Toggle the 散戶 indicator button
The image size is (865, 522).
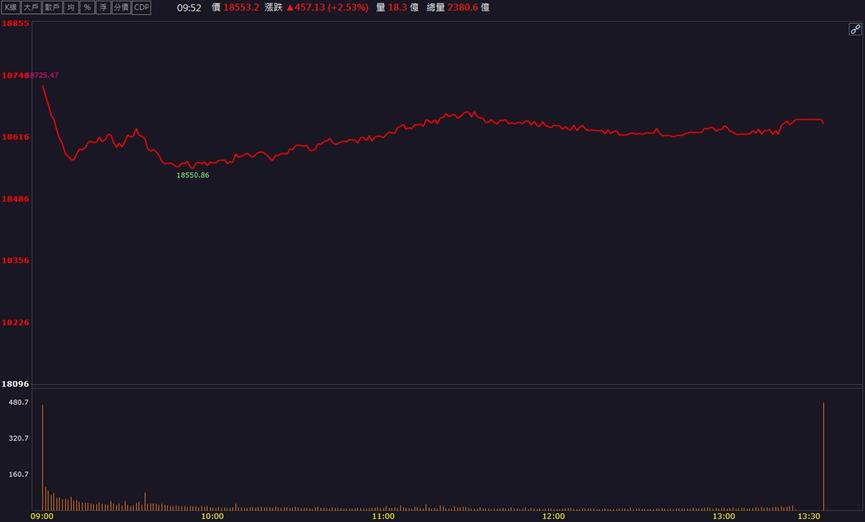[52, 7]
